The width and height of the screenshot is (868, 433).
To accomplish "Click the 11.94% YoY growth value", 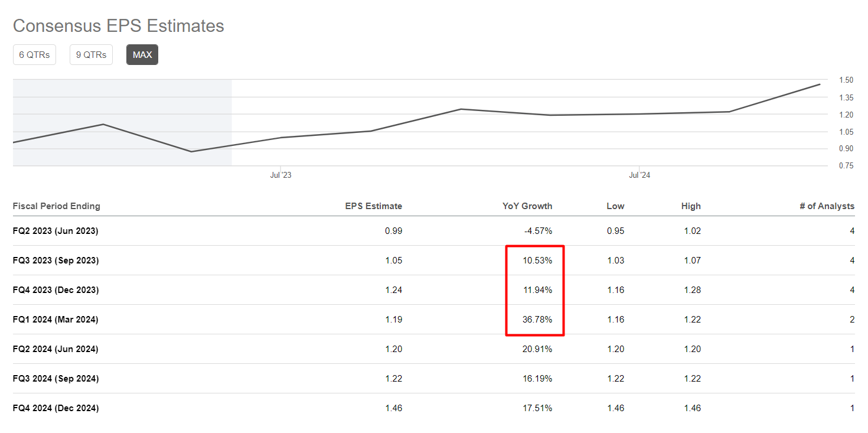I will point(537,289).
